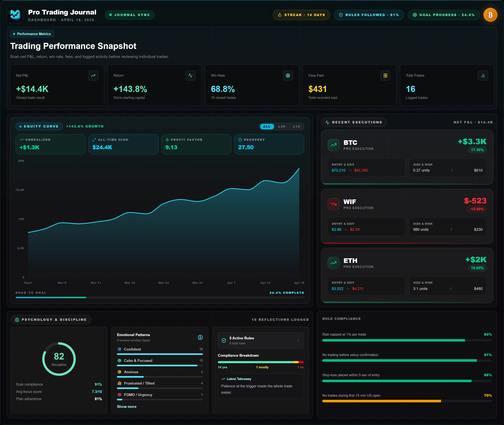The image size is (504, 425).
Task: Click the Frustrated / Tilted emoji icon
Action: pyautogui.click(x=119, y=383)
